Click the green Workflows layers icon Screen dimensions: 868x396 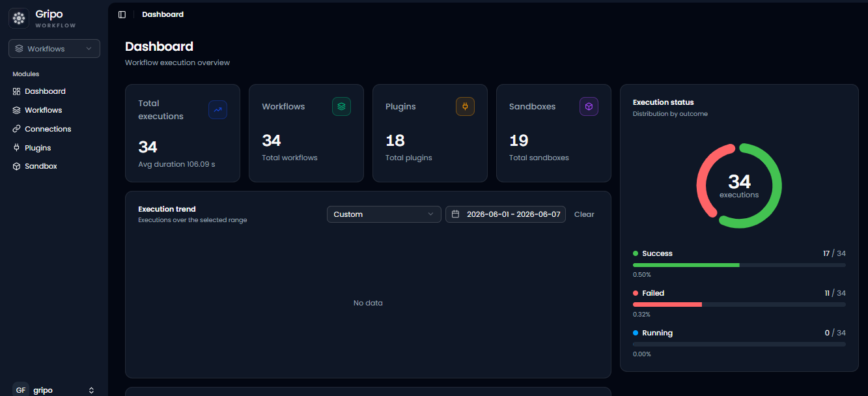341,107
